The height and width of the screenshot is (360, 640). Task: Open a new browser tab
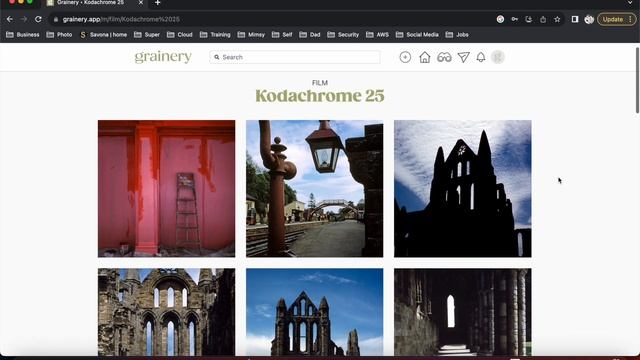coord(158,3)
